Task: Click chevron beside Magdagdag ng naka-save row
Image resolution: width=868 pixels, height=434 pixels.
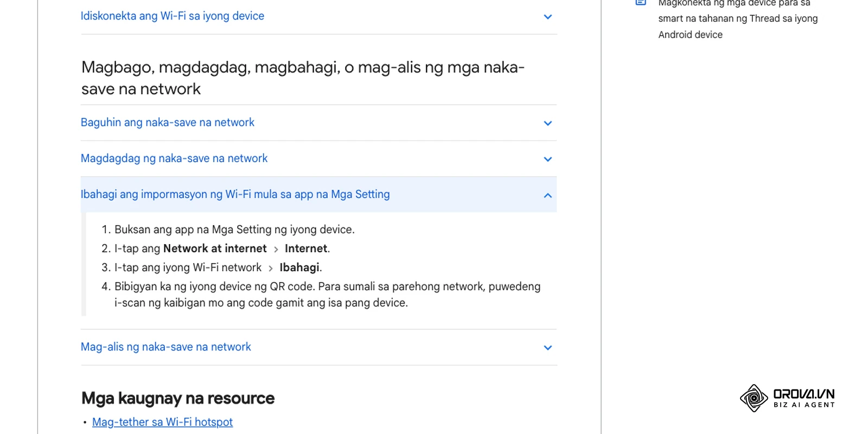Action: pyautogui.click(x=547, y=159)
